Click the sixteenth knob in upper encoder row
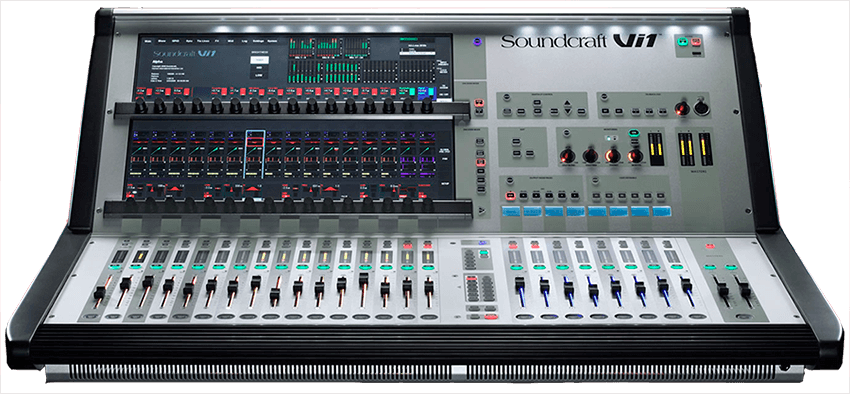 point(427,106)
